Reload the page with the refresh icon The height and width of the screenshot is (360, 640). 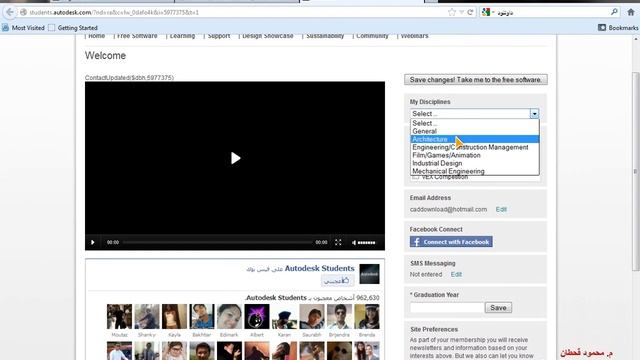click(470, 12)
